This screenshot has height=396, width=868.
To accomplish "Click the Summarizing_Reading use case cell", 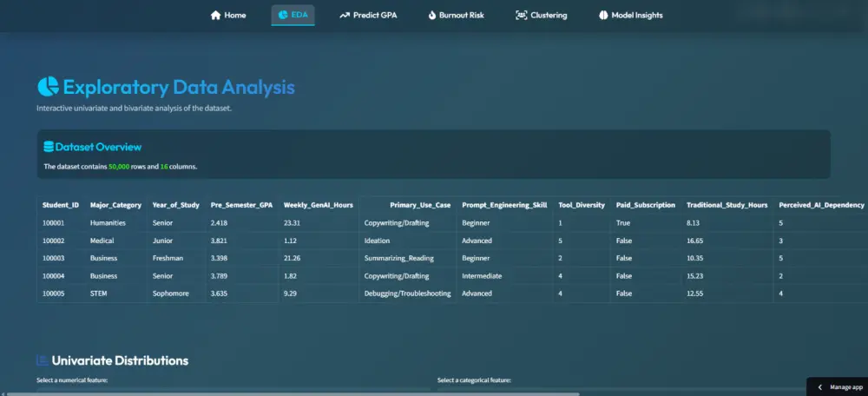I will click(x=407, y=258).
